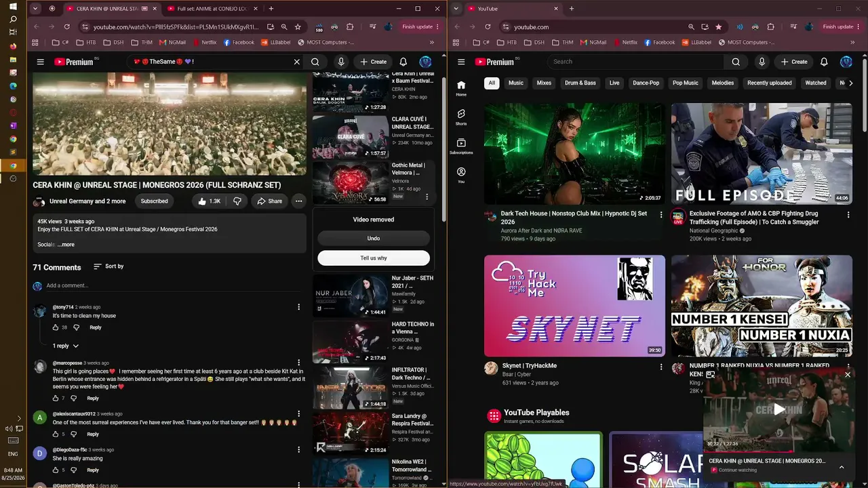This screenshot has width=868, height=488.
Task: Open the account avatar in the right YouTube window
Action: [846, 62]
